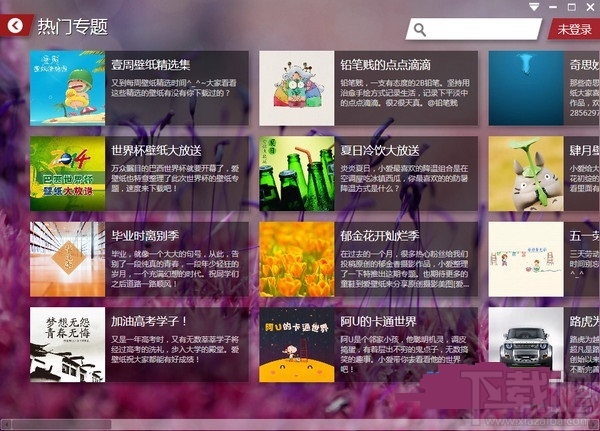Select the 阿U的卡通世界 title
Image resolution: width=600 pixels, height=431 pixels.
tap(378, 321)
